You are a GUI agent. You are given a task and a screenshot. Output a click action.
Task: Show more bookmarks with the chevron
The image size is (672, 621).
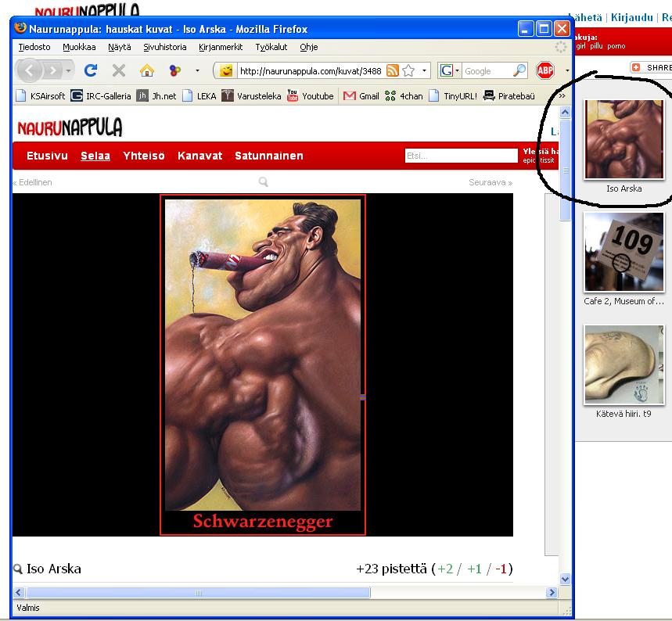[561, 95]
